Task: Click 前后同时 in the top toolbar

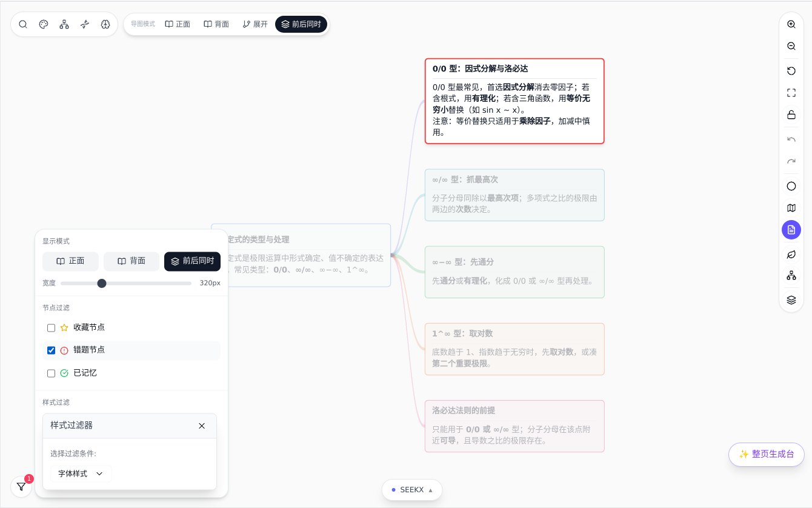Action: tap(301, 24)
